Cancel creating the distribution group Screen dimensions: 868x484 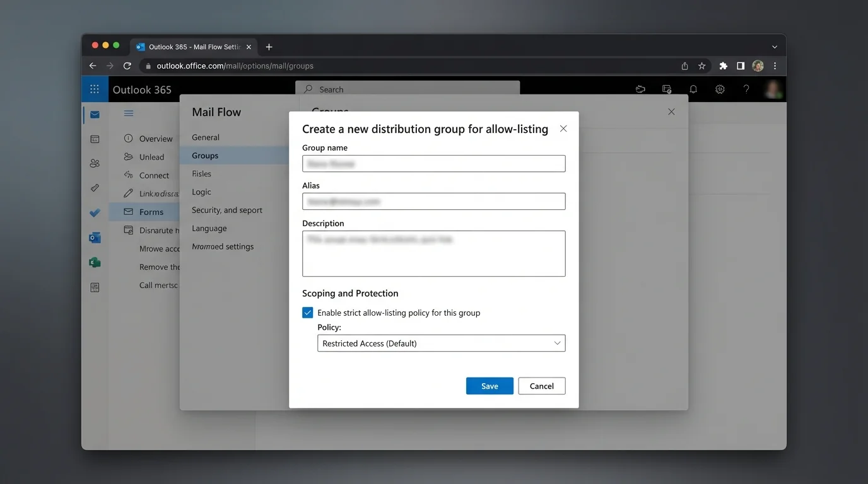click(541, 385)
